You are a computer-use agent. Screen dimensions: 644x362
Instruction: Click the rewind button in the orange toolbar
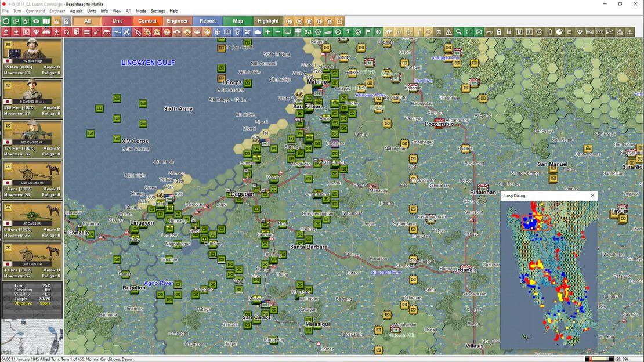(x=289, y=21)
